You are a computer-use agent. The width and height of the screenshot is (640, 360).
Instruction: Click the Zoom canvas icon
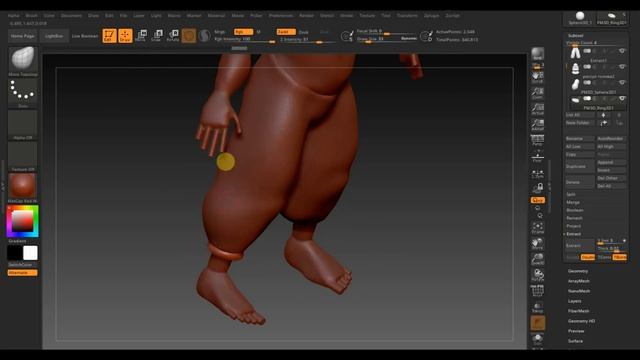(538, 93)
